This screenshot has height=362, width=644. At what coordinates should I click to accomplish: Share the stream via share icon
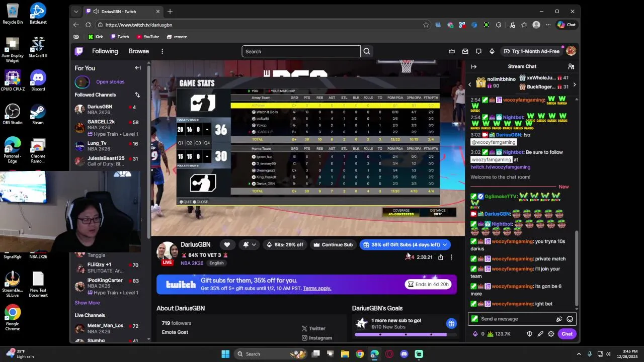click(441, 257)
